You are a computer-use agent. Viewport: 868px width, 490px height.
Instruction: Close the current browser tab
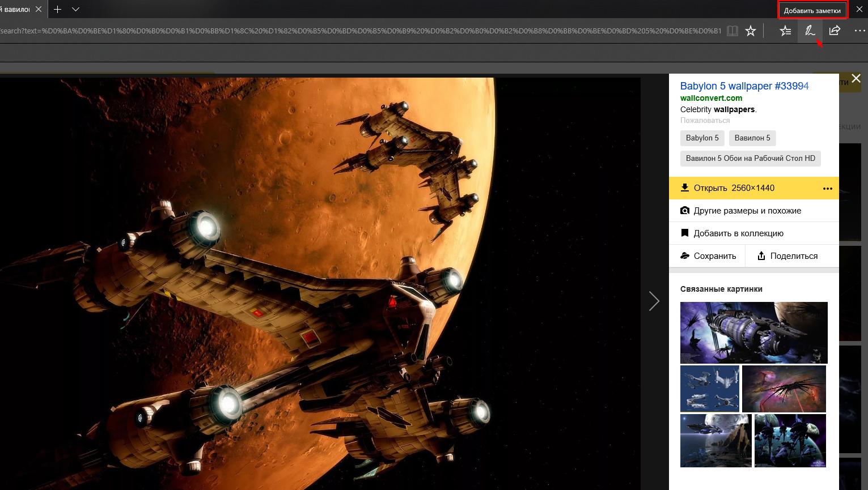pyautogui.click(x=38, y=9)
